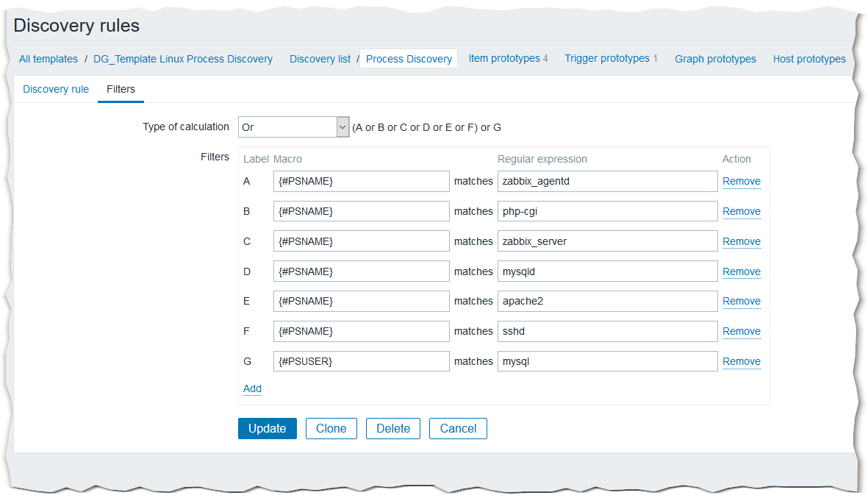This screenshot has height=501, width=868.
Task: Edit the sshd regular expression field
Action: tap(607, 331)
